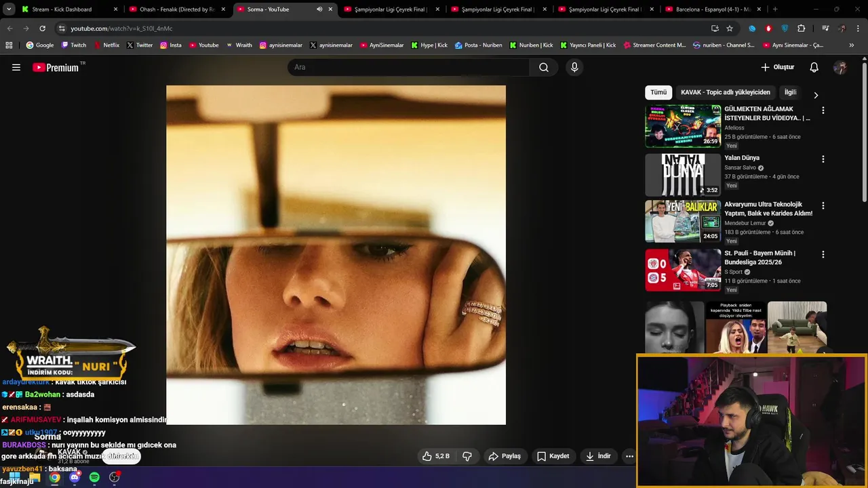Open the notifications bell
Image resolution: width=868 pixels, height=488 pixels.
[x=814, y=67]
